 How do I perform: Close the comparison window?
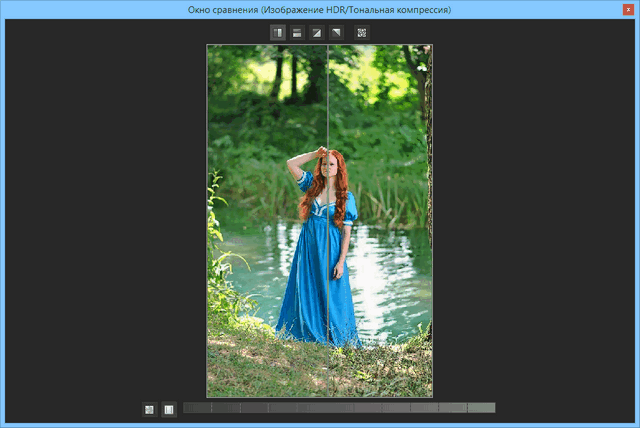click(x=626, y=9)
